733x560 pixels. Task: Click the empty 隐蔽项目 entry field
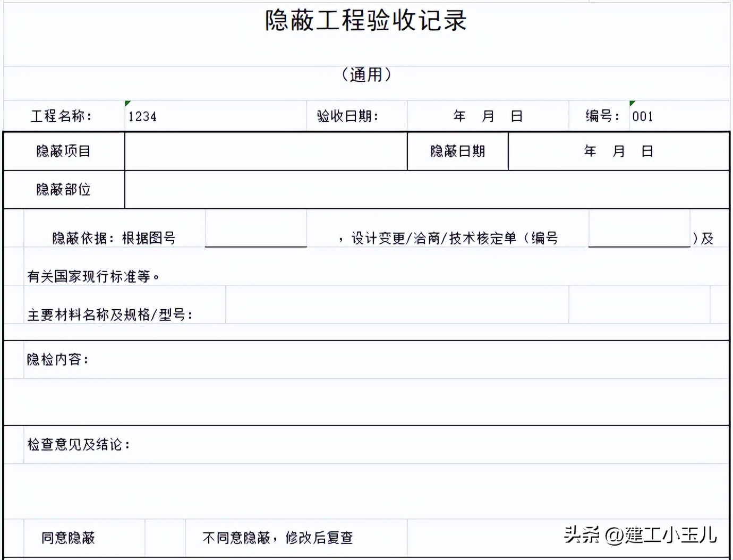point(266,151)
